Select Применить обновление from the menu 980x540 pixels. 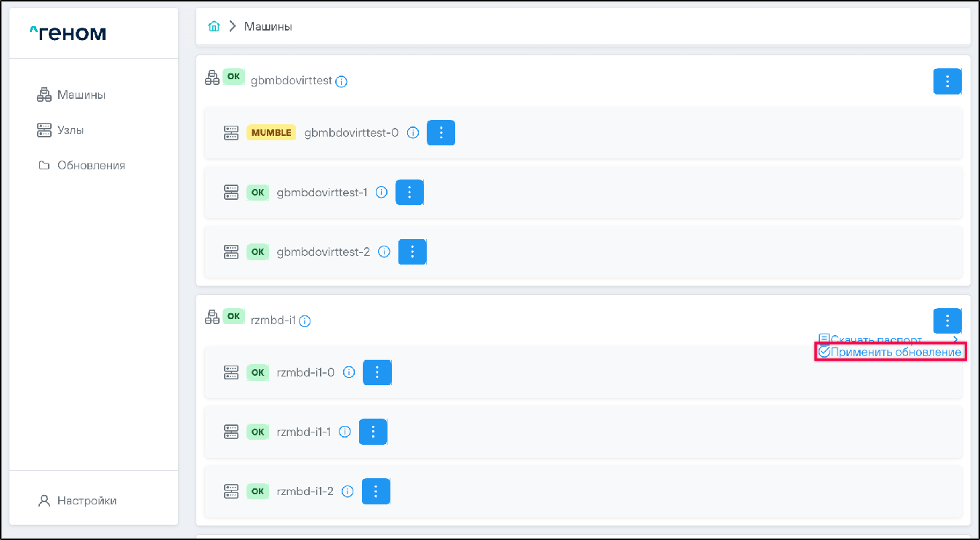890,352
